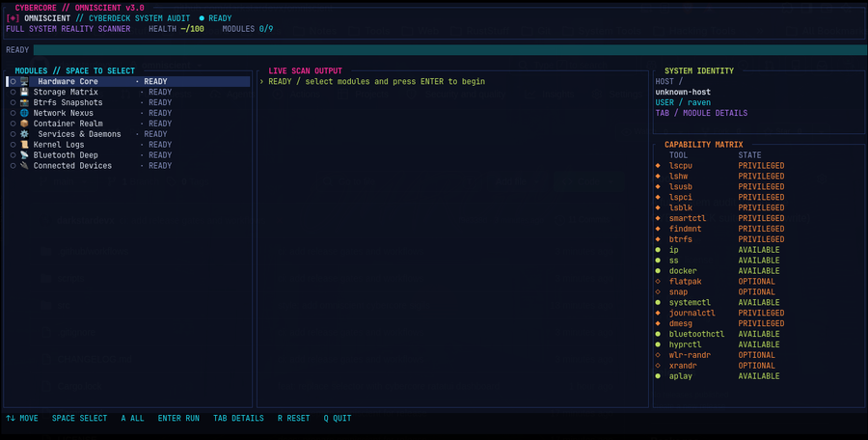This screenshot has height=440, width=868.
Task: Toggle the Hardware Core selection circle
Action: (14, 81)
